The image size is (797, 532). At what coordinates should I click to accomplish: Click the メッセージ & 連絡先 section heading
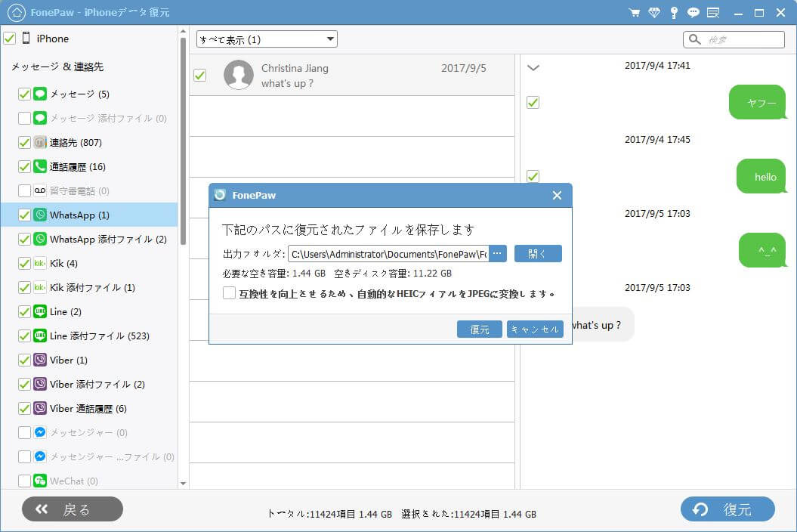point(57,66)
